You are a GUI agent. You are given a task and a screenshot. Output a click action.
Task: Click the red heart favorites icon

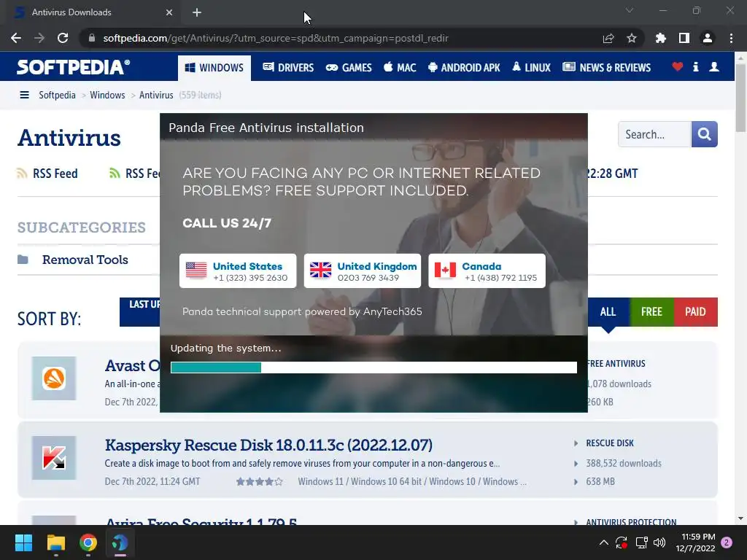678,66
